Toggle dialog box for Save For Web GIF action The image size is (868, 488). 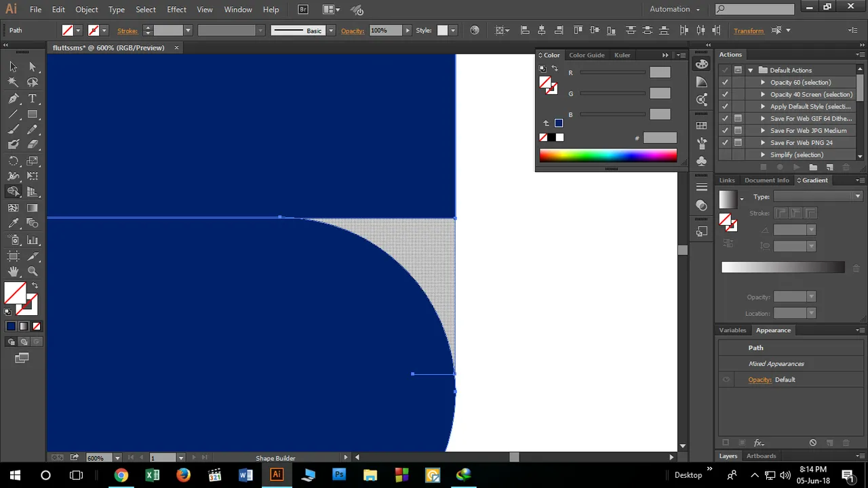738,119
